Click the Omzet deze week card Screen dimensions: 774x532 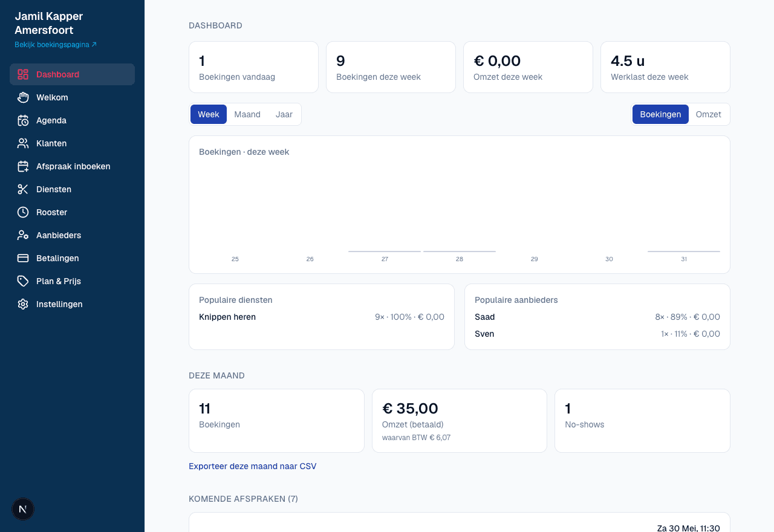click(x=528, y=67)
